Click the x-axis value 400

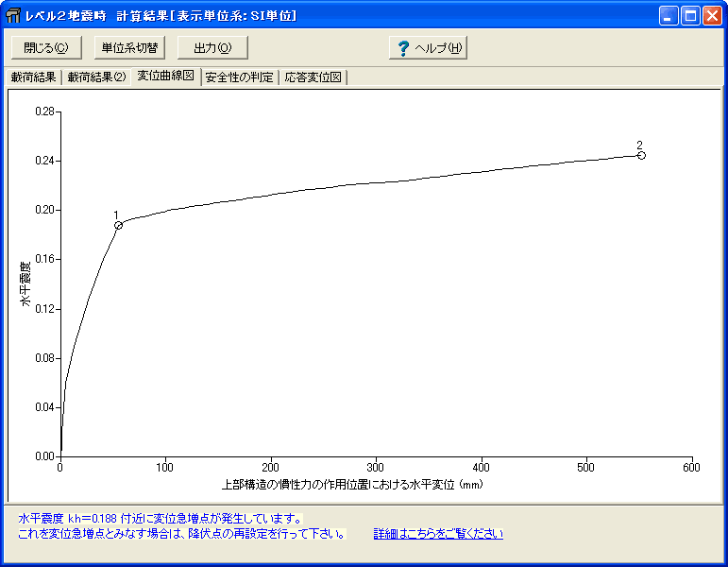(x=481, y=468)
